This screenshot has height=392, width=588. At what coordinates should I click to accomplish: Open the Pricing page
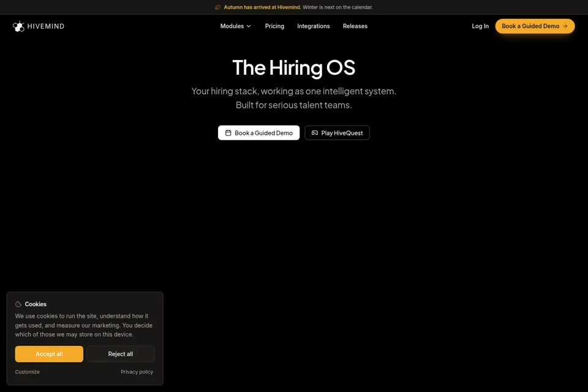click(x=274, y=26)
